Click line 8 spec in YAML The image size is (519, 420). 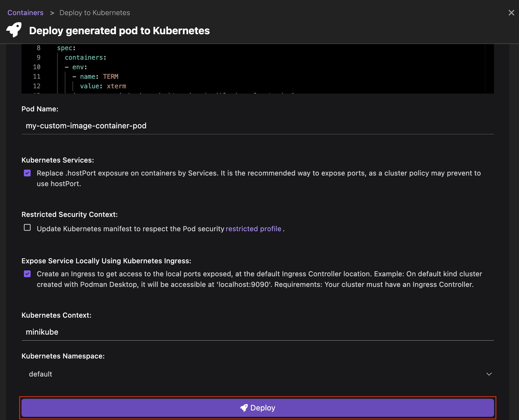(x=64, y=48)
